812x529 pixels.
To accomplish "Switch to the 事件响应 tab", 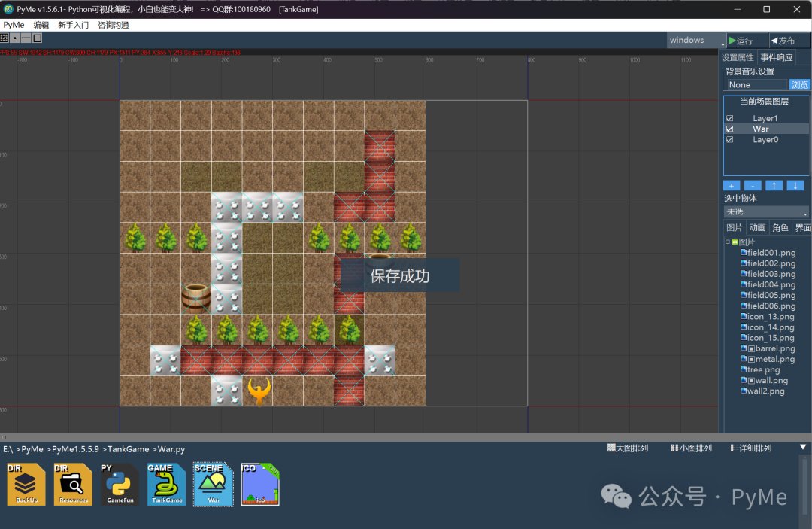I will (x=776, y=57).
